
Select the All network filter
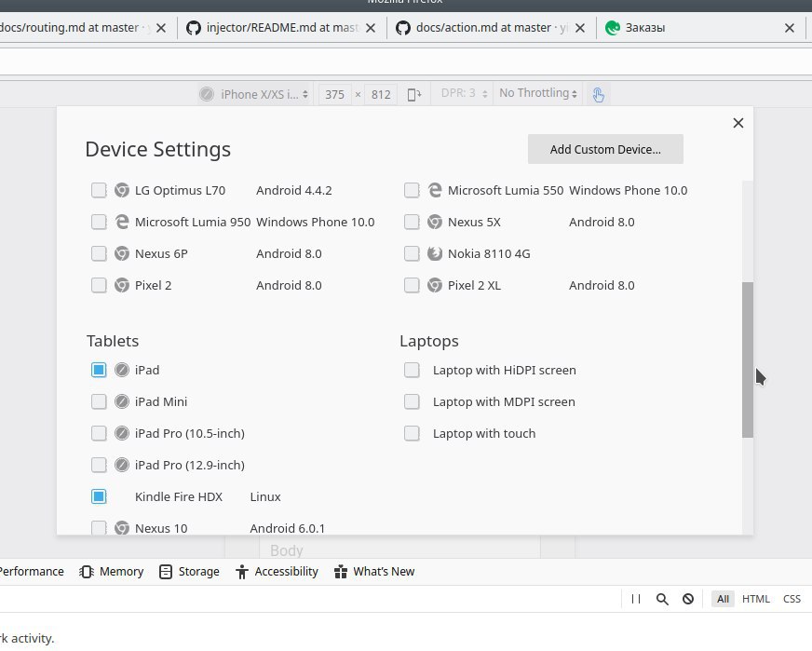pos(723,599)
